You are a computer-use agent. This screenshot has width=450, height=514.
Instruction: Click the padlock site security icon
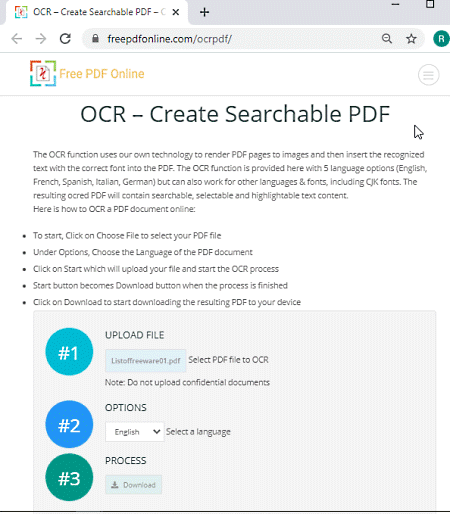(95, 39)
